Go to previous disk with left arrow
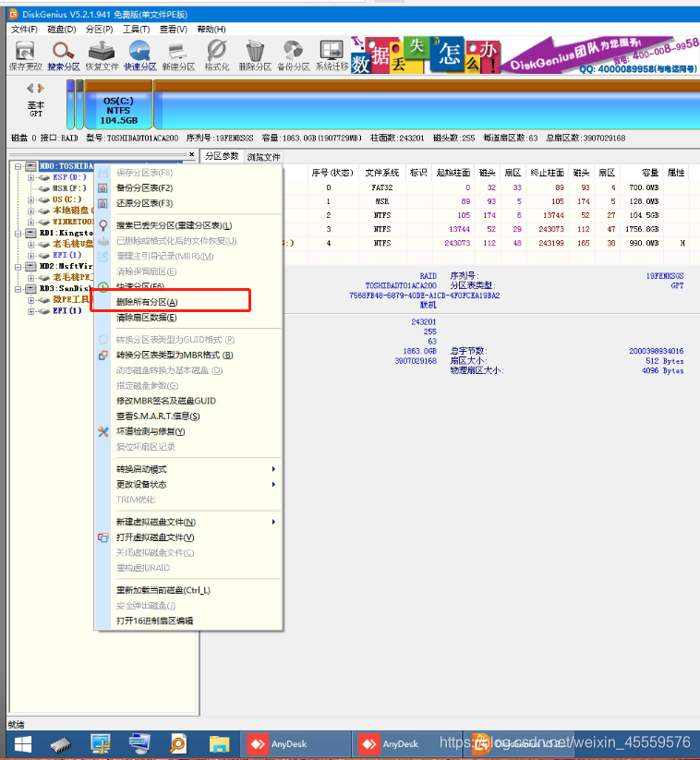The width and height of the screenshot is (700, 760). click(30, 88)
